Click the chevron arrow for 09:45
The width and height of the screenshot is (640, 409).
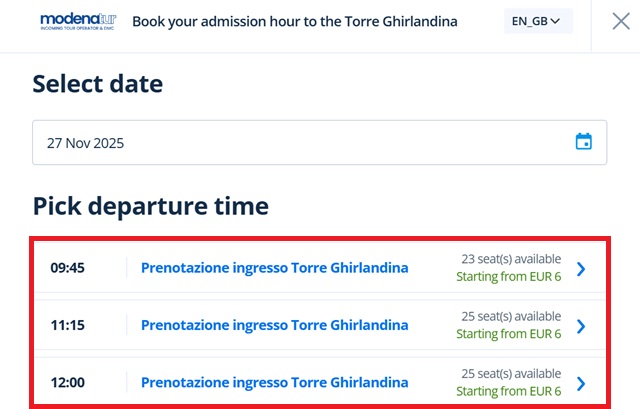(x=582, y=268)
